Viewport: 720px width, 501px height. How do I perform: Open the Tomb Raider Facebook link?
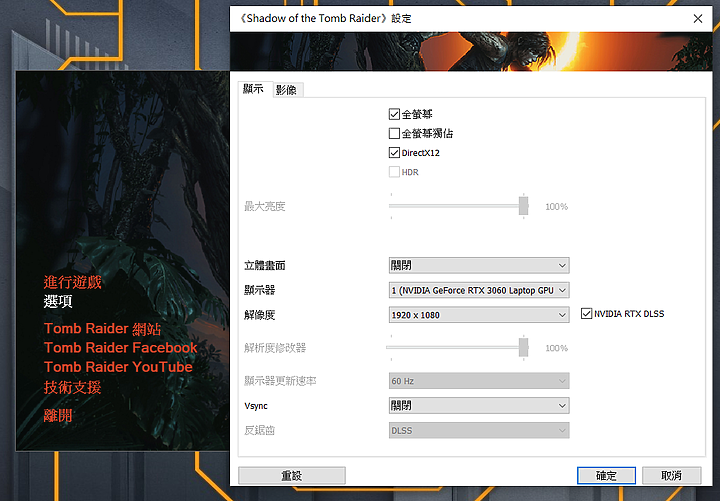point(121,348)
